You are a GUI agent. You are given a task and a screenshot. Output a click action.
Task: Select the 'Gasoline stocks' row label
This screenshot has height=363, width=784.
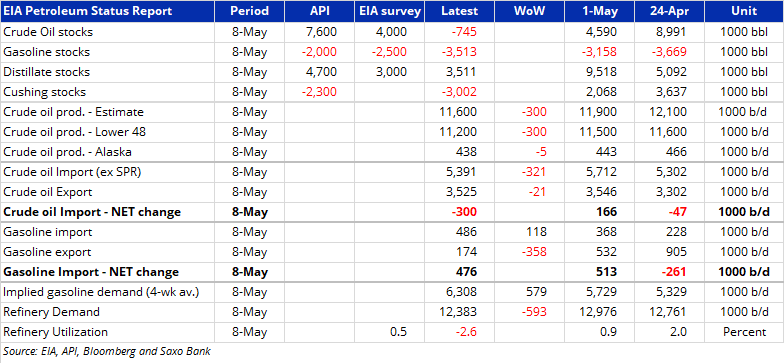pos(46,52)
